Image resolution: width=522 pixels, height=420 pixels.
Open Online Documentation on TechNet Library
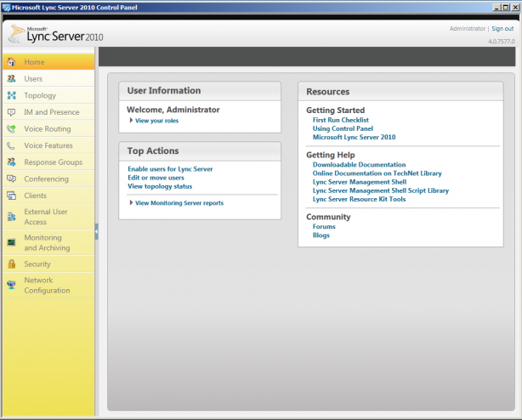click(377, 173)
